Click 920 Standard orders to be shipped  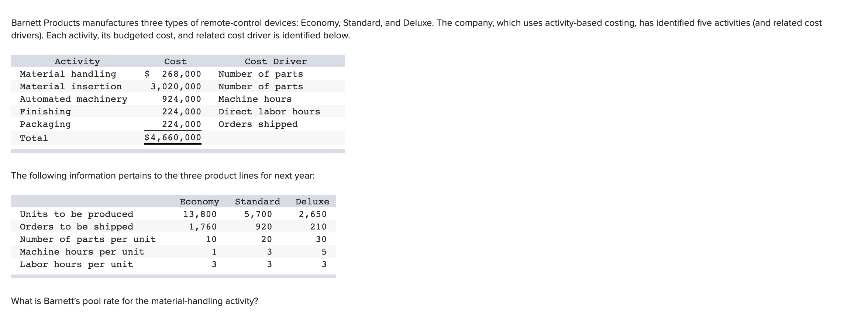264,227
